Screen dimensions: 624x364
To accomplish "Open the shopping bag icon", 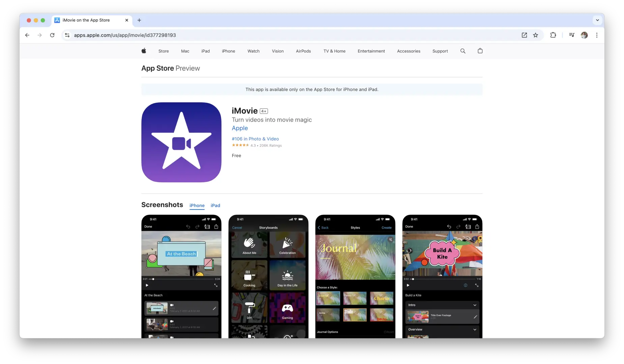I will pyautogui.click(x=480, y=51).
